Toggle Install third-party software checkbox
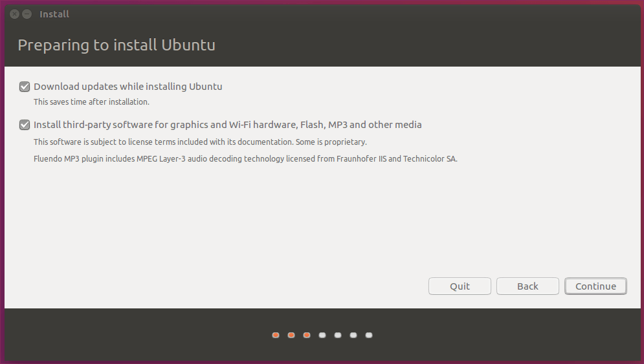644x364 pixels. click(25, 125)
